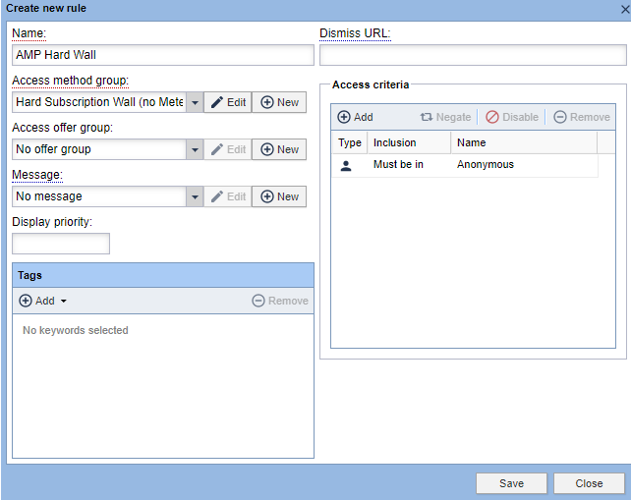Screen dimensions: 631x500
Task: Open the Access offer group dropdown
Action: tap(194, 149)
